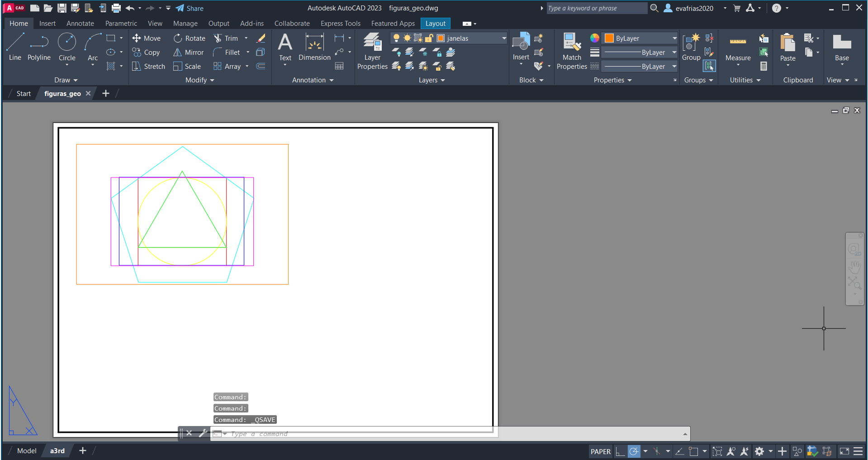Toggle the PAPER space button
The image size is (868, 460).
pos(600,451)
